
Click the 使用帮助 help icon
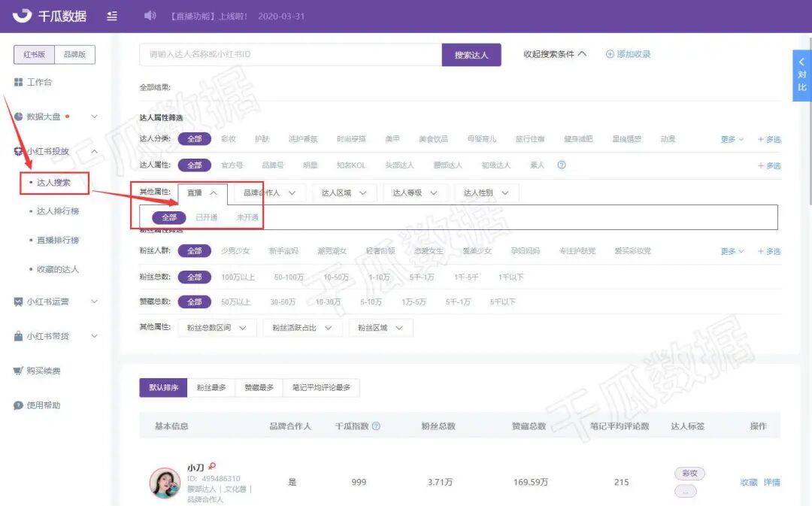[19, 405]
